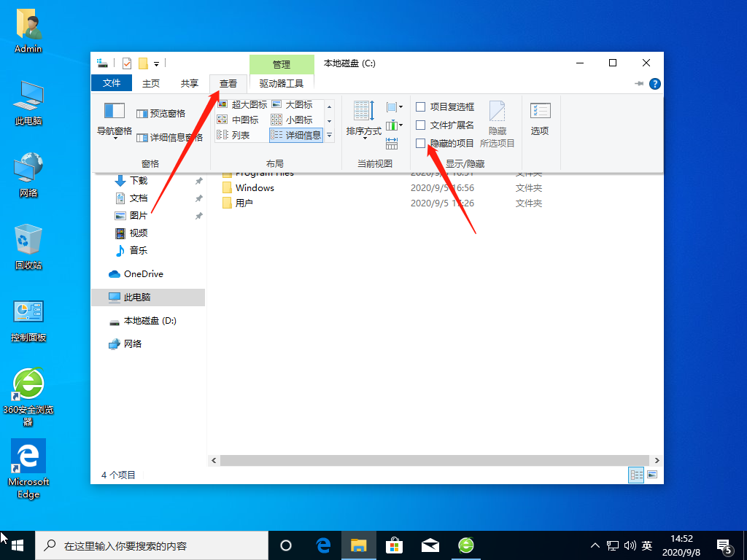The width and height of the screenshot is (747, 560).
Task: Switch to the 查看 ribbon tab
Action: click(228, 82)
